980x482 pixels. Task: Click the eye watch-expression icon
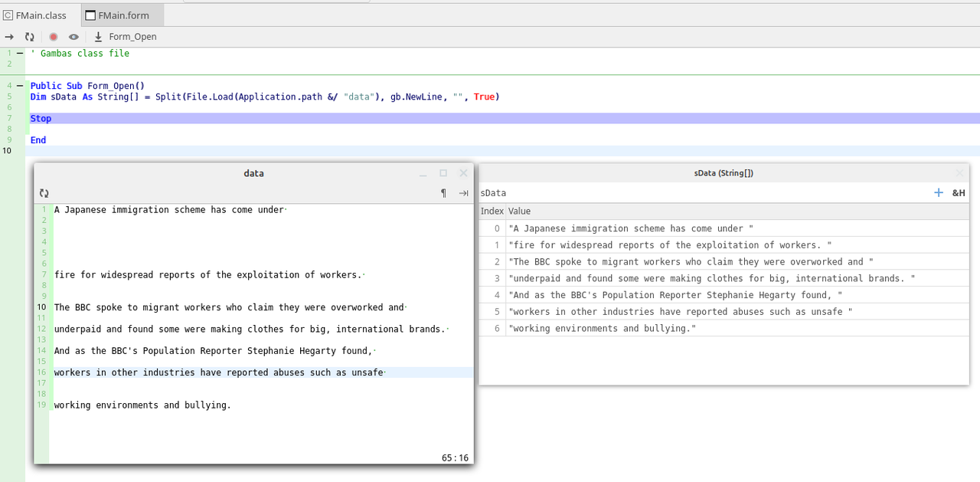(73, 37)
